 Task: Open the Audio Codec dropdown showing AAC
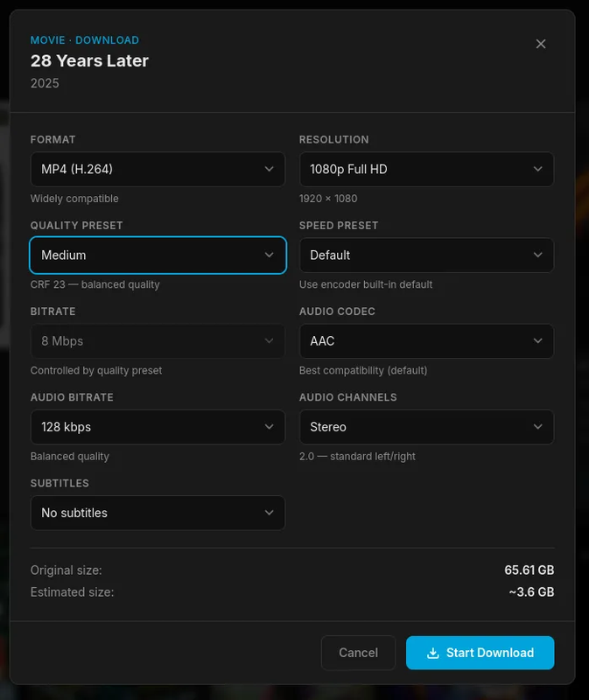(426, 341)
